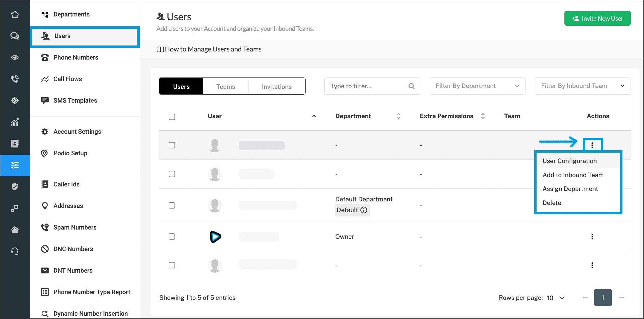Click the info icon beside Default badge
The width and height of the screenshot is (644, 319).
pyautogui.click(x=364, y=210)
